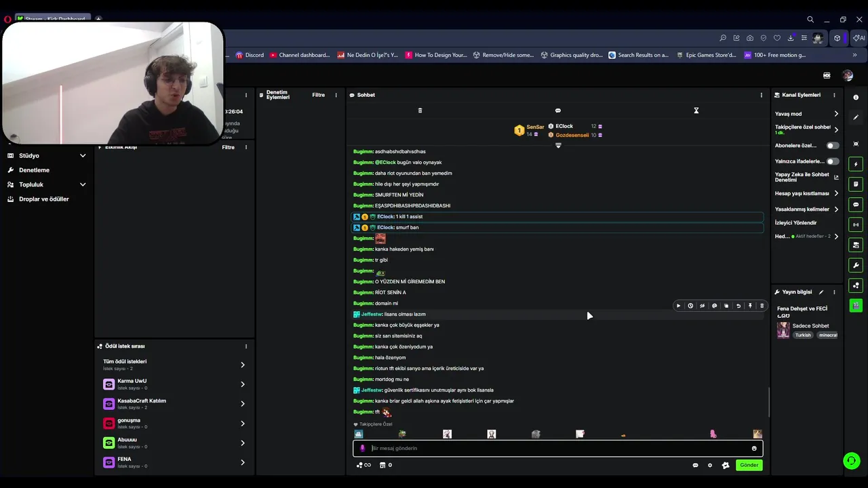Click the play icon in message hover toolbar

678,306
